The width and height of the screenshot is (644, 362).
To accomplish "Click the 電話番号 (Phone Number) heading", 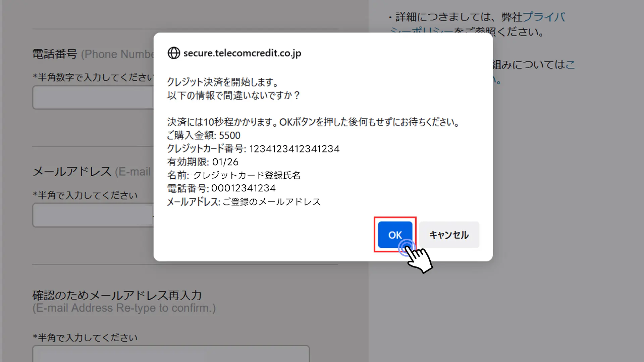I will (93, 54).
